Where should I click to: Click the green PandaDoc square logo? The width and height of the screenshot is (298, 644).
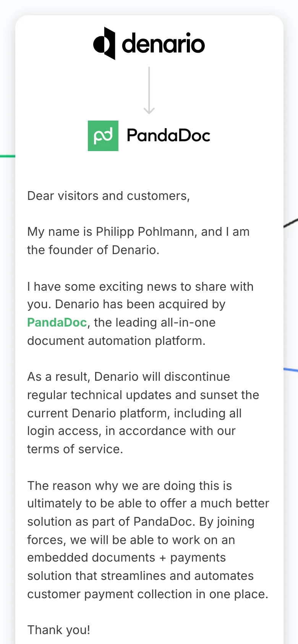click(x=103, y=136)
